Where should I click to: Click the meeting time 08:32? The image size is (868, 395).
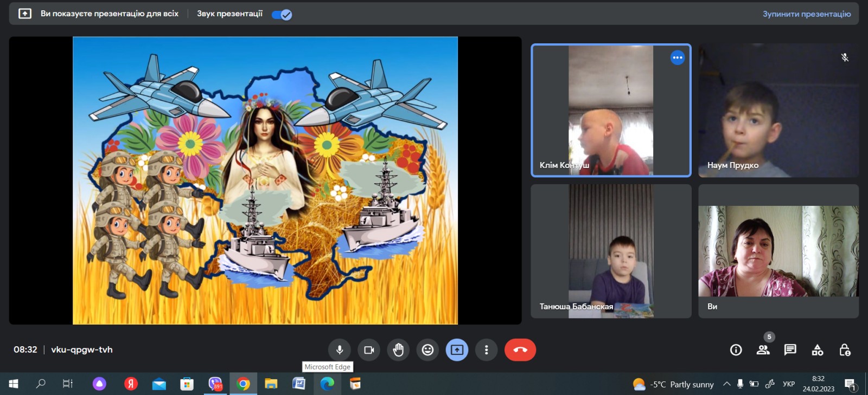[x=25, y=349]
